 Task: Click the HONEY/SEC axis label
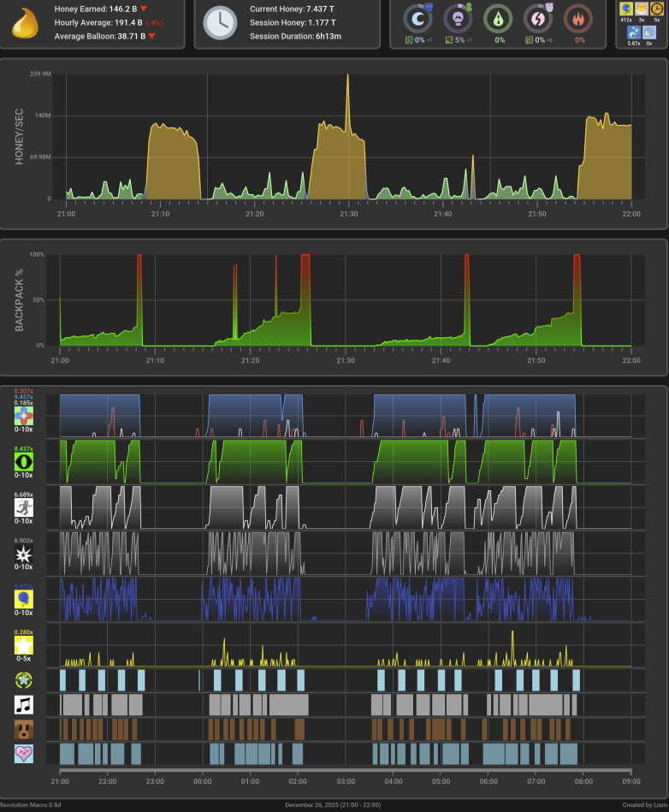19,137
